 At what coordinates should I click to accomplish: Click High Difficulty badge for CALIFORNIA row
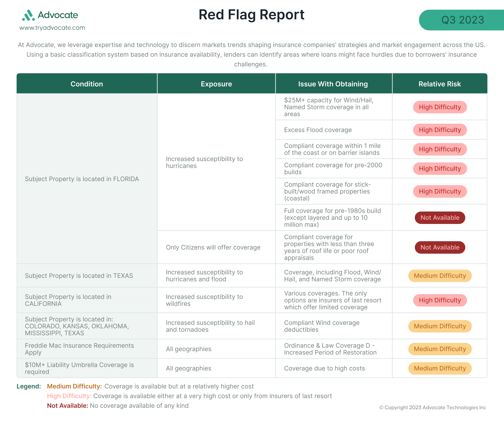tap(440, 300)
